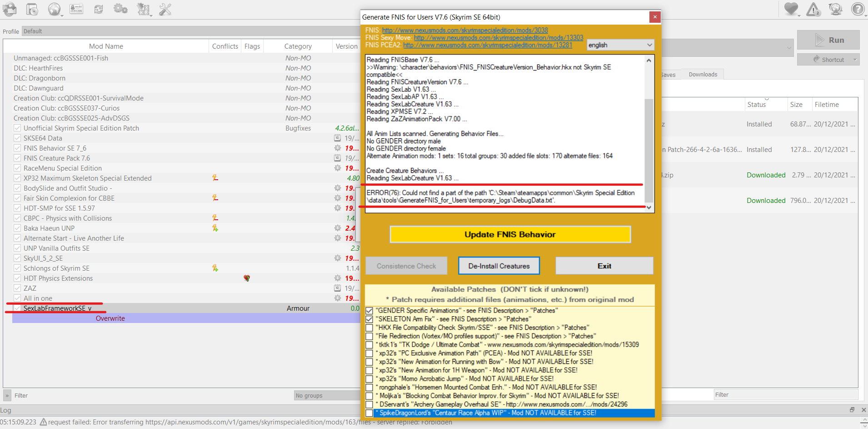This screenshot has height=429, width=868.
Task: Open the instance manager icon in the toolbar
Action: tap(9, 9)
